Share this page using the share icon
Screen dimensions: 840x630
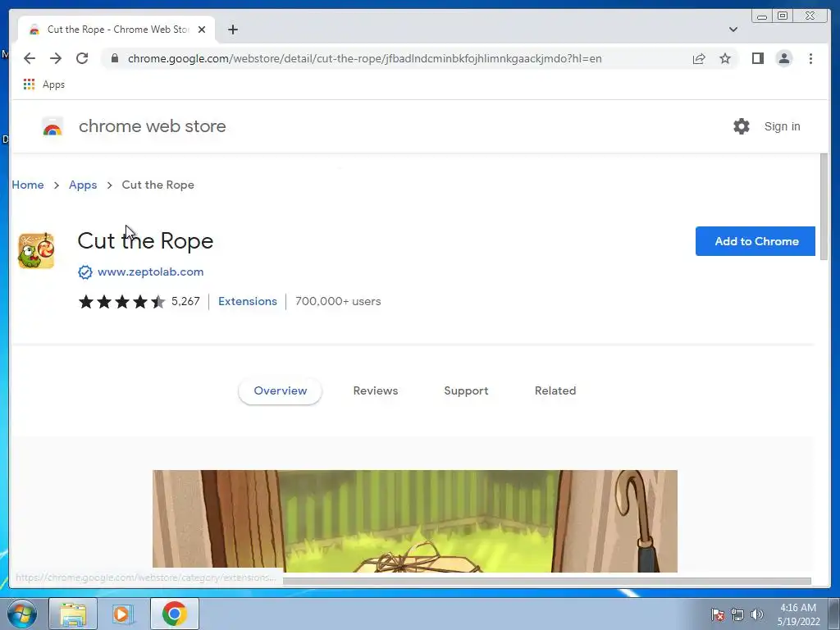point(699,58)
